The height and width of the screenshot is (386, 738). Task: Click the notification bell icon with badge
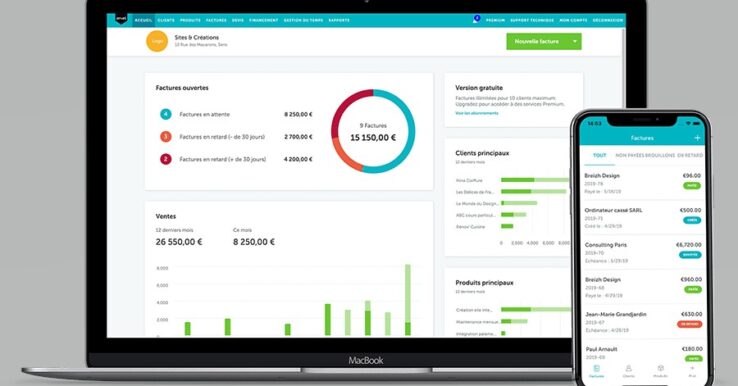[476, 19]
